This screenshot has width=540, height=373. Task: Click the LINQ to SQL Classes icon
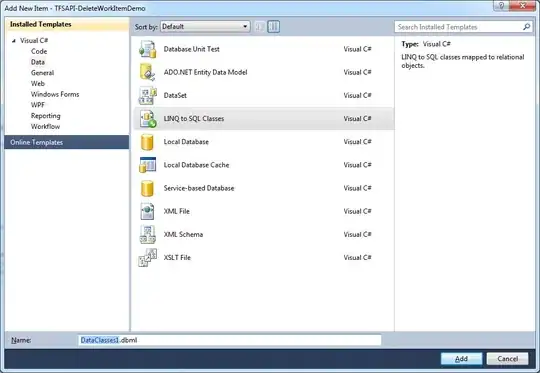148,118
